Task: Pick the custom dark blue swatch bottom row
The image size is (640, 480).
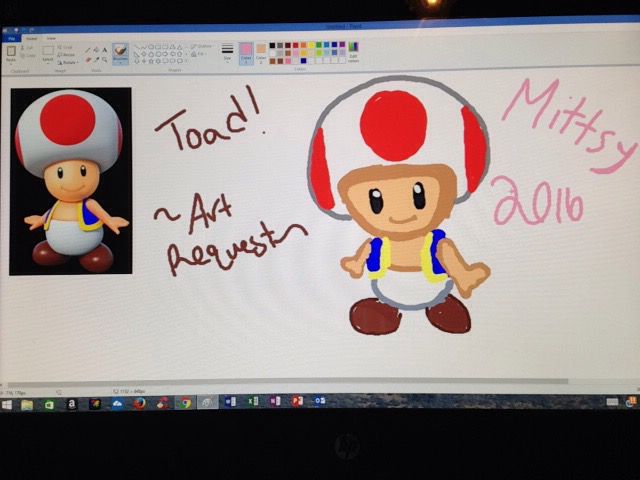Action: [303, 61]
